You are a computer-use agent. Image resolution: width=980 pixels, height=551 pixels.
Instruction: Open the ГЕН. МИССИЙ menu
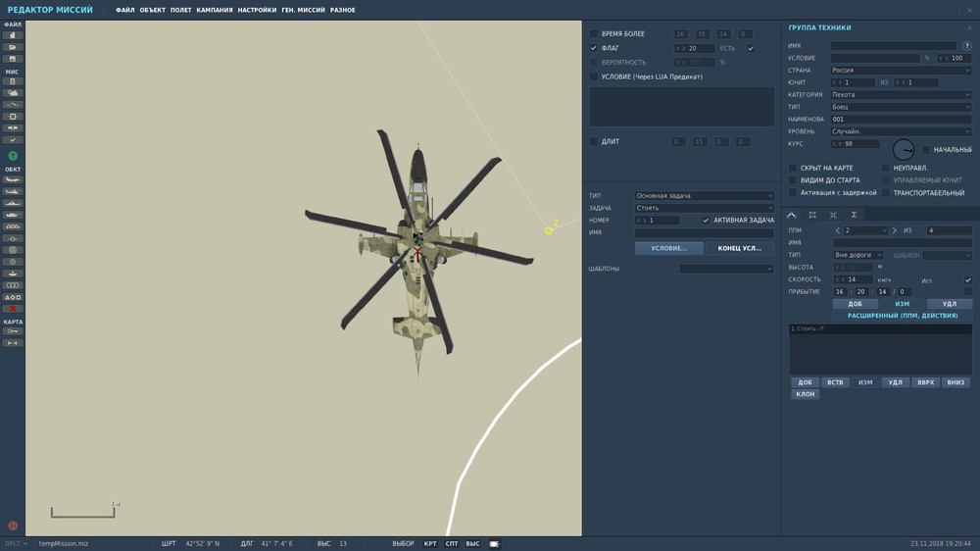coord(303,10)
